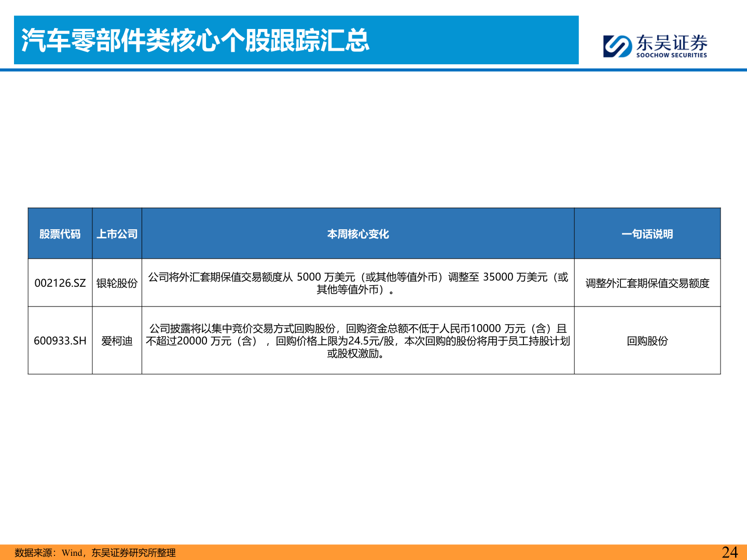Click the 公司将外汇套期保值交易额度 description cell
The width and height of the screenshot is (747, 560).
click(358, 283)
